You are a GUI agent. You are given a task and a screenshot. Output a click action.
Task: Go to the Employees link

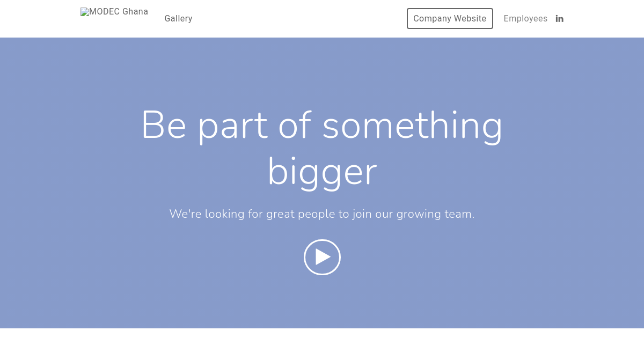coord(525,18)
